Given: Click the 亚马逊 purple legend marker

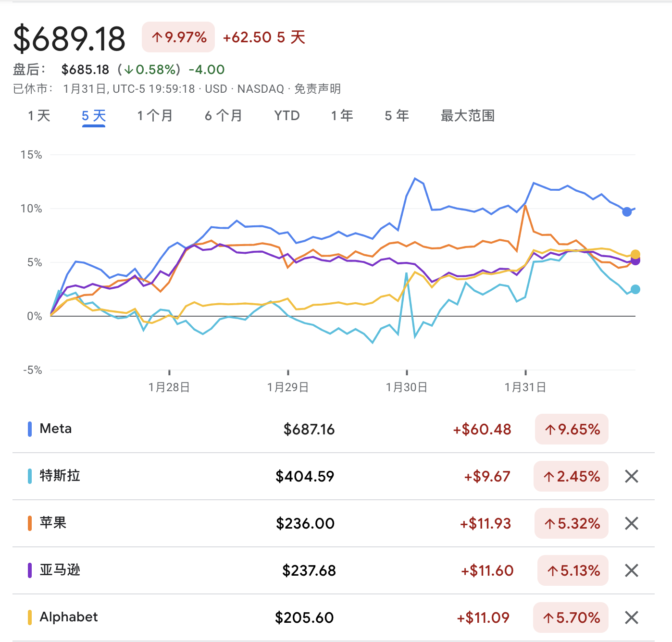Looking at the screenshot, I should (x=30, y=570).
